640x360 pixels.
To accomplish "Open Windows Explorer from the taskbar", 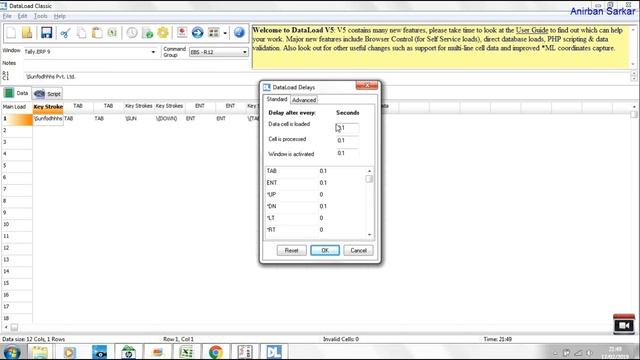I will click(40, 352).
